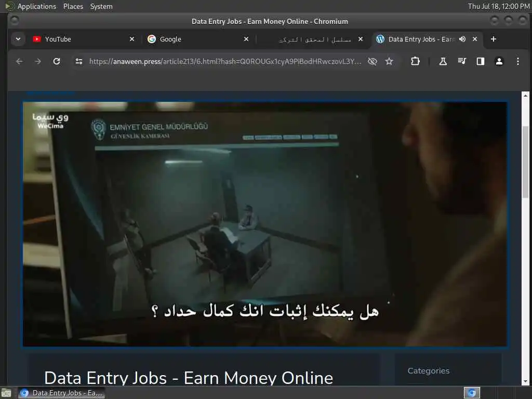Open the profile avatar menu
The height and width of the screenshot is (399, 532).
[499, 61]
